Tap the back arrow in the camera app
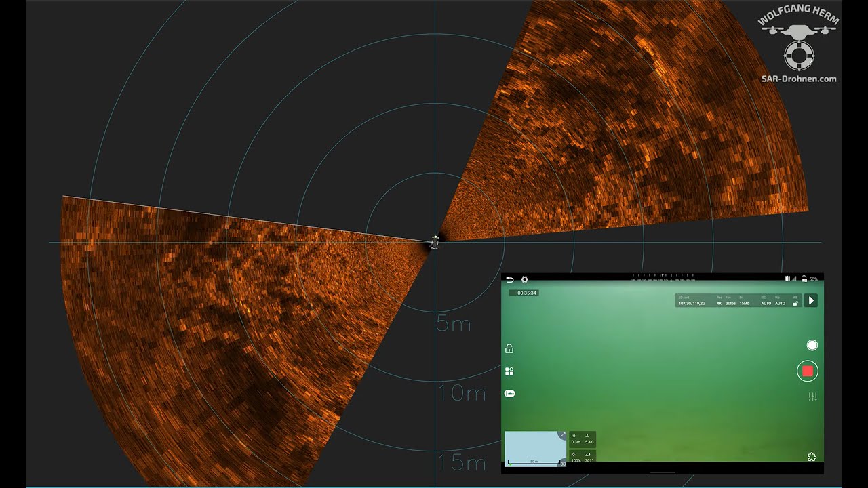 click(x=510, y=279)
